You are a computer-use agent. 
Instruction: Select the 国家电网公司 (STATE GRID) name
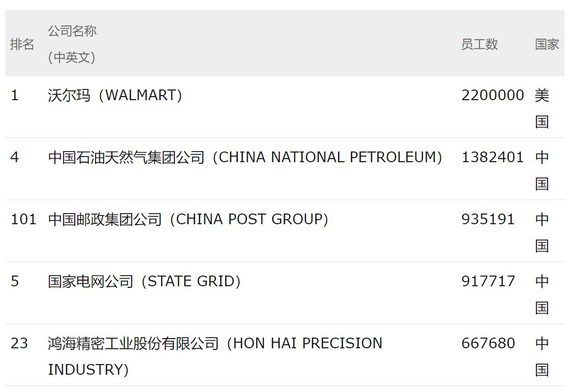pos(144,282)
